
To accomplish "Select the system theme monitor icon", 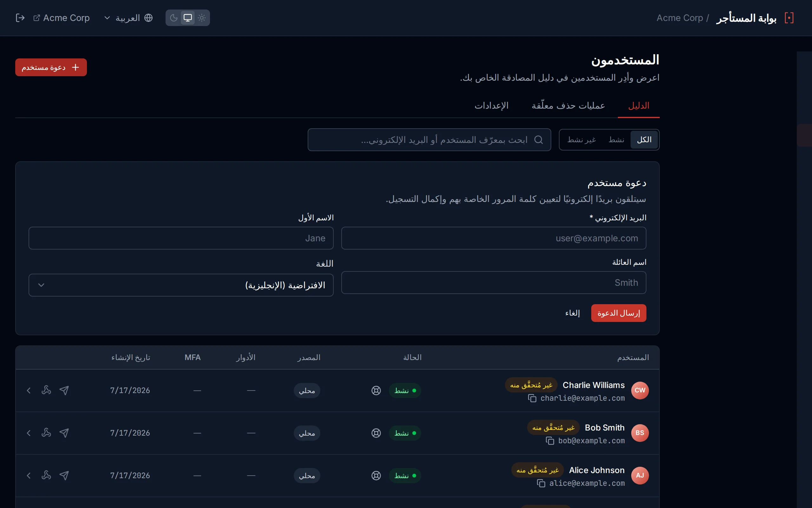I will (187, 18).
